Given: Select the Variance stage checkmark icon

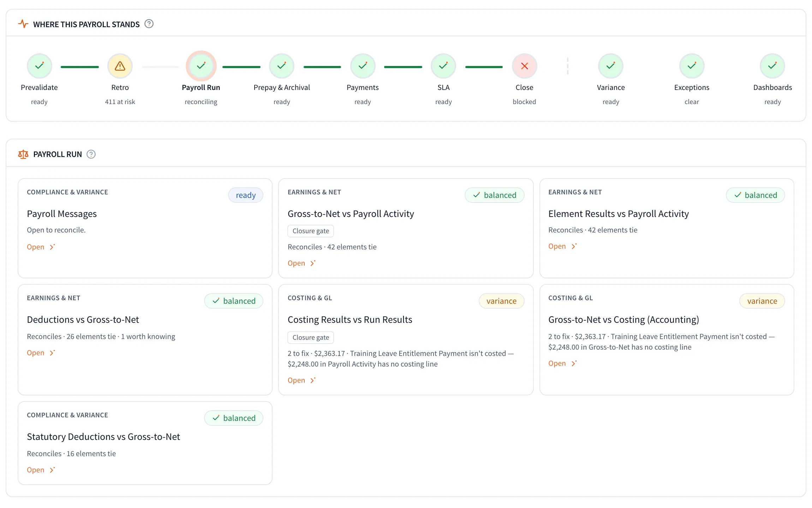Looking at the screenshot, I should point(611,66).
